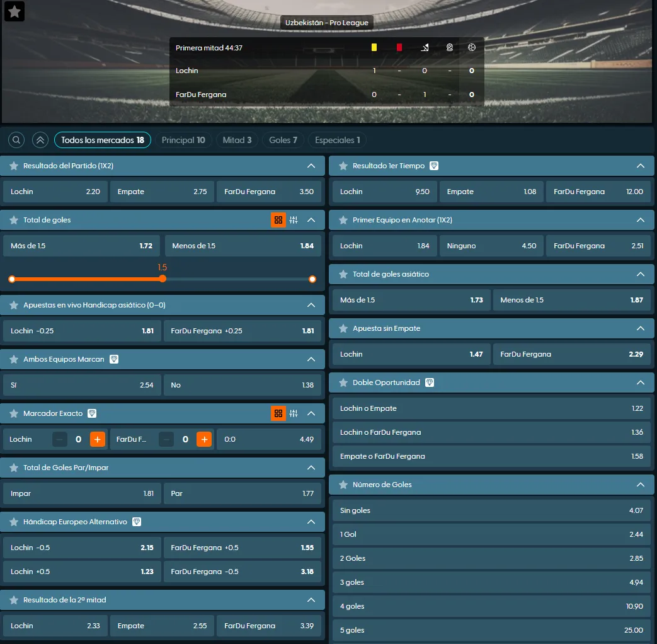657x644 pixels.
Task: Click the shield badge next to Doble Oportunidad
Action: click(430, 382)
